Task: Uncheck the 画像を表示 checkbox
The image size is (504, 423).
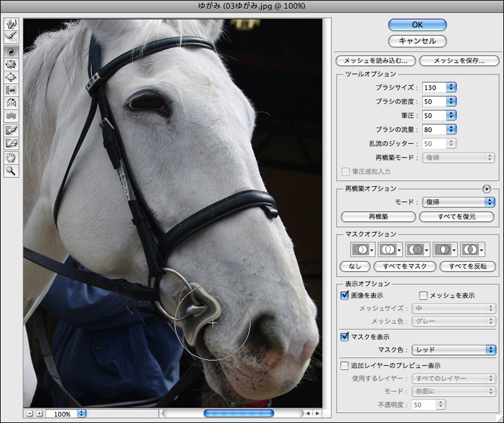Action: 345,295
